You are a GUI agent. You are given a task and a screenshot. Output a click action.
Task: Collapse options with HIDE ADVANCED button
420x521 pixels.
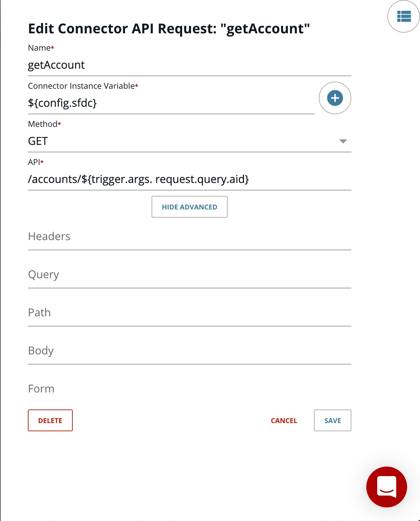(189, 207)
